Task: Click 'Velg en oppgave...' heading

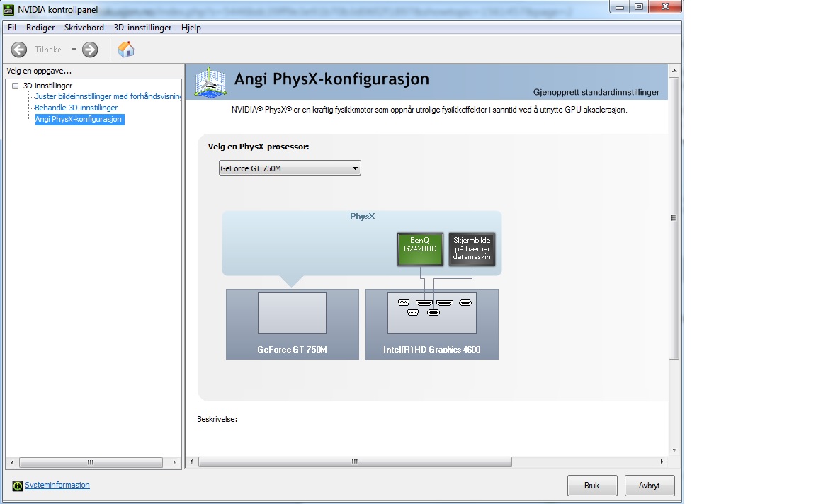Action: (x=39, y=71)
